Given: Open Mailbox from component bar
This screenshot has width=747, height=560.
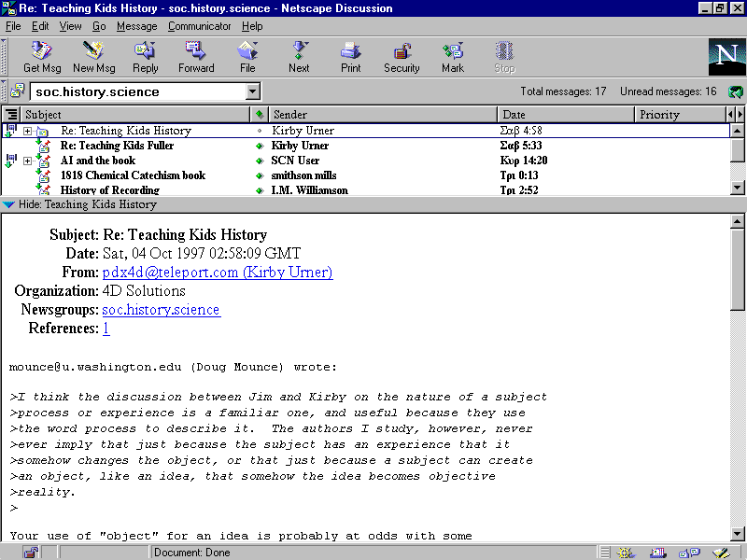Looking at the screenshot, I should [x=657, y=553].
